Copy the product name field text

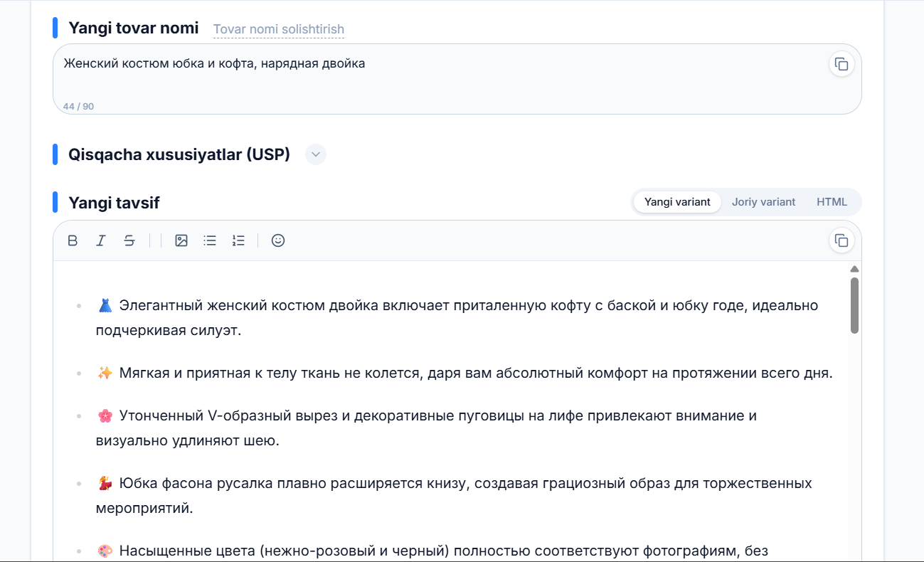pos(841,64)
